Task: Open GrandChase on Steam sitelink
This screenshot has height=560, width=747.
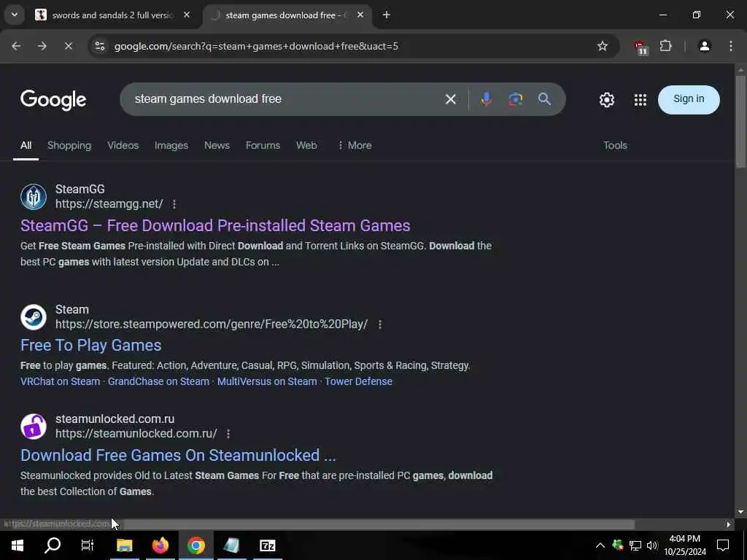Action: 158,381
